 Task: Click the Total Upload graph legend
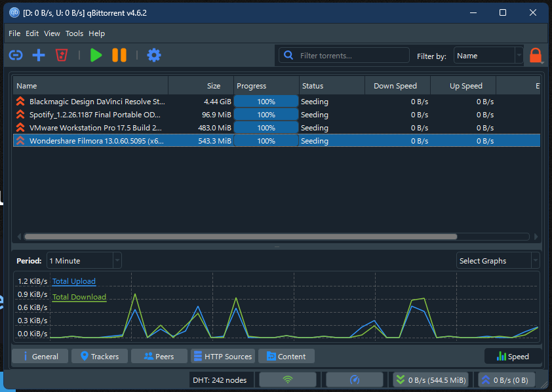[74, 281]
